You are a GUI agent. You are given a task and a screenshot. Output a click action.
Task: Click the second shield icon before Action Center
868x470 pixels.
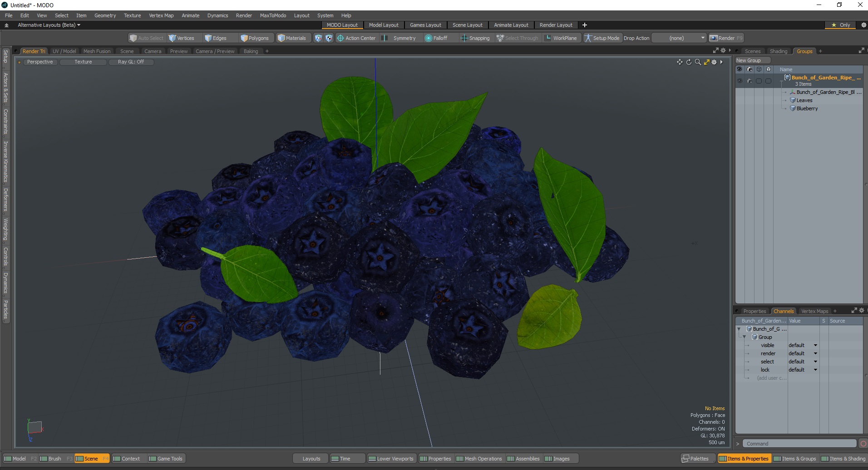pyautogui.click(x=329, y=38)
